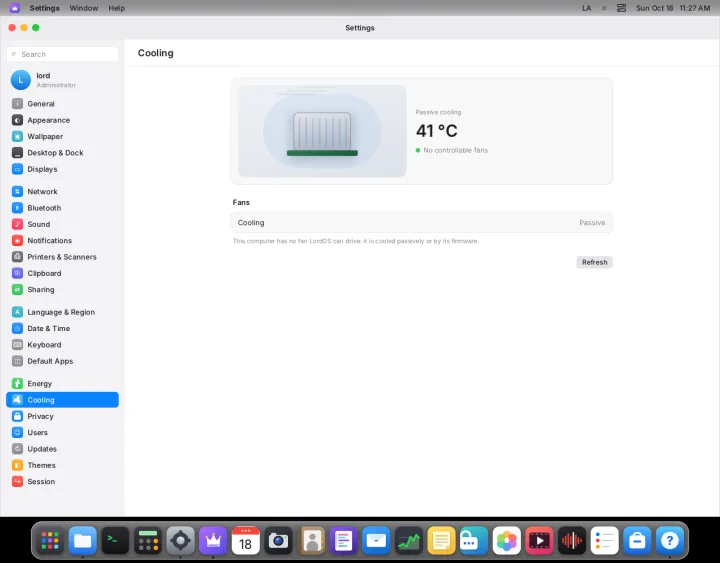The image size is (720, 563).
Task: Click the radiator cooling illustration
Action: 322,131
